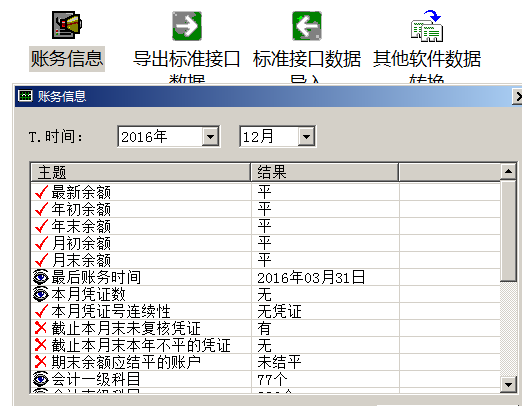522x406 pixels.
Task: Open the 账务信息 speaker icon
Action: [x=67, y=25]
